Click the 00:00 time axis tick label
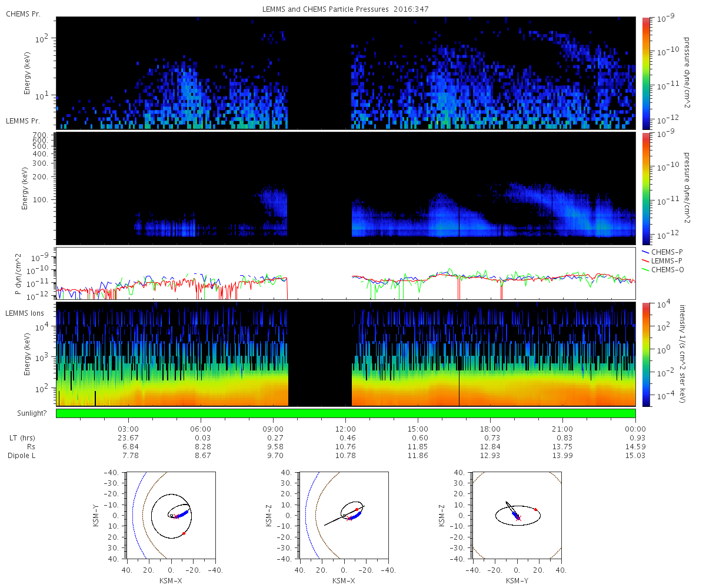 (x=635, y=428)
